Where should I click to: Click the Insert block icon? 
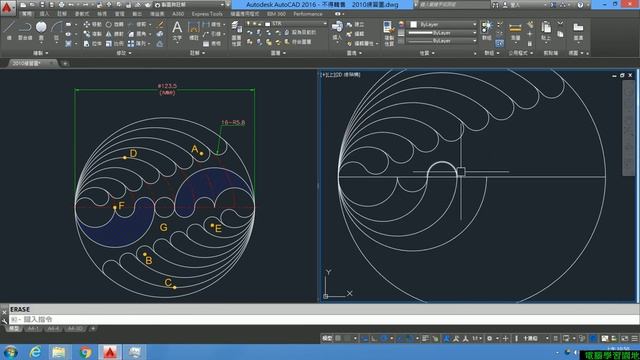pyautogui.click(x=337, y=31)
